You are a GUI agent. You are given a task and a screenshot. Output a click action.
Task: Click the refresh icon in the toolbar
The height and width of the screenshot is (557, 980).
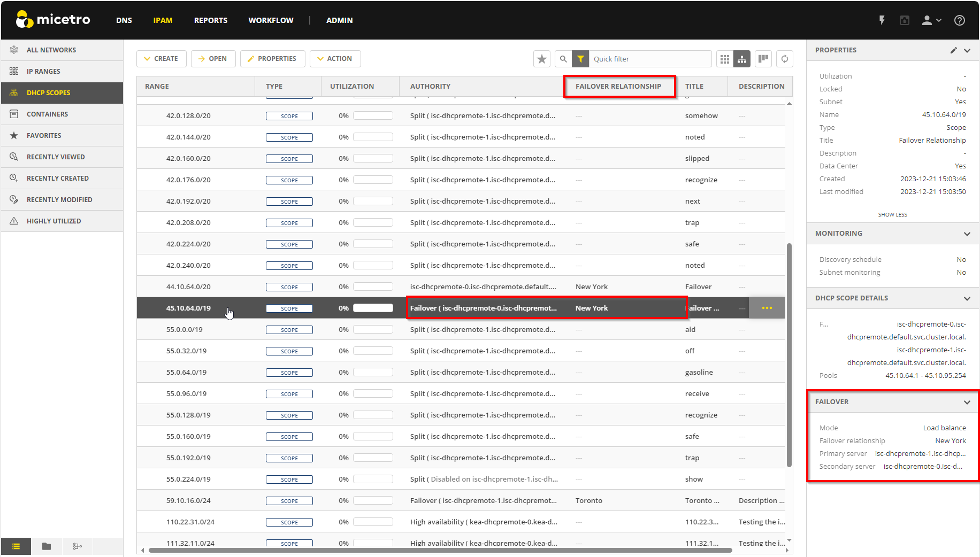(x=785, y=59)
